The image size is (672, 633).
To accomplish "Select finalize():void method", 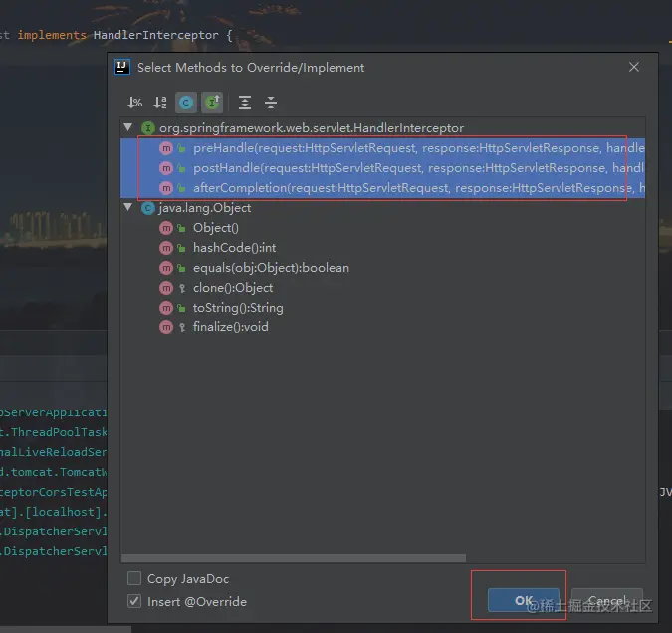I will click(x=382, y=327).
